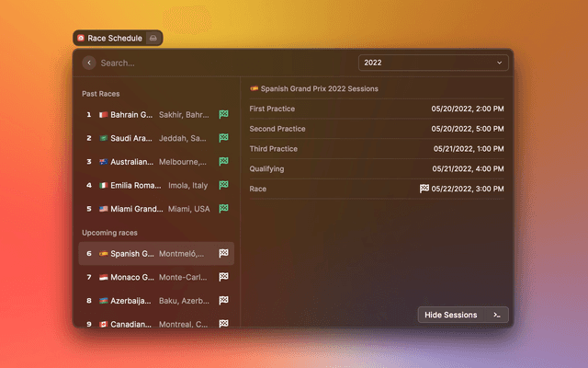Click the First Practice session row
This screenshot has width=588, height=368.
[x=377, y=109]
